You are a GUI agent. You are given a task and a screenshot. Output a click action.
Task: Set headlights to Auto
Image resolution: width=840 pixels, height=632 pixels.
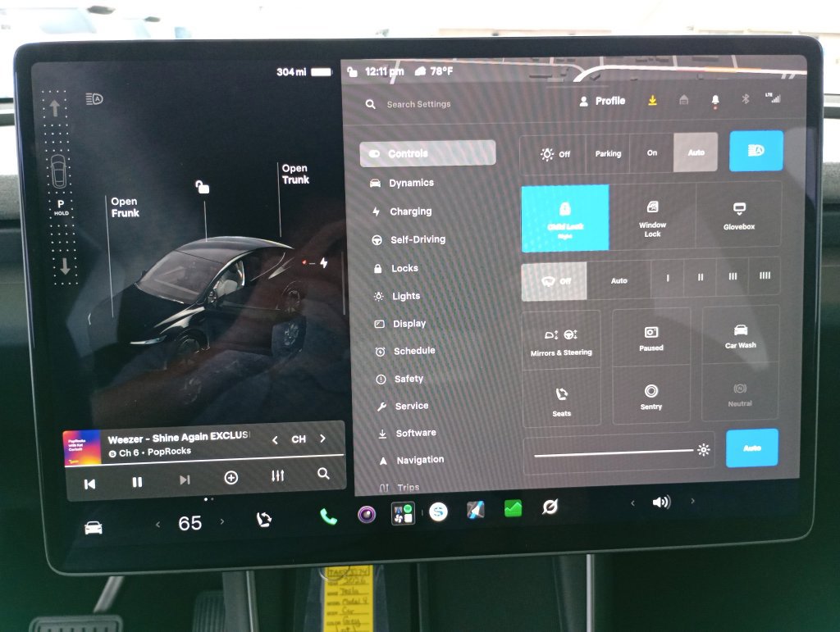(696, 152)
